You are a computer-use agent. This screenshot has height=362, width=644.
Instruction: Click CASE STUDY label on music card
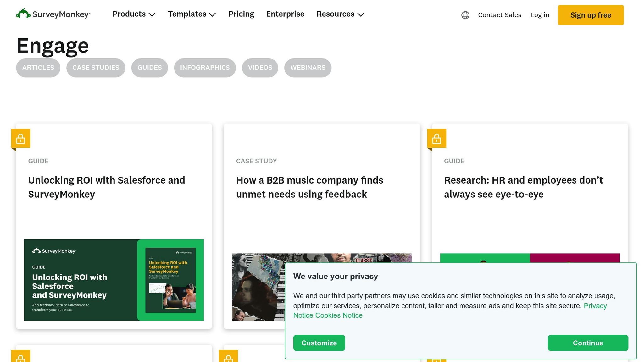[256, 161]
